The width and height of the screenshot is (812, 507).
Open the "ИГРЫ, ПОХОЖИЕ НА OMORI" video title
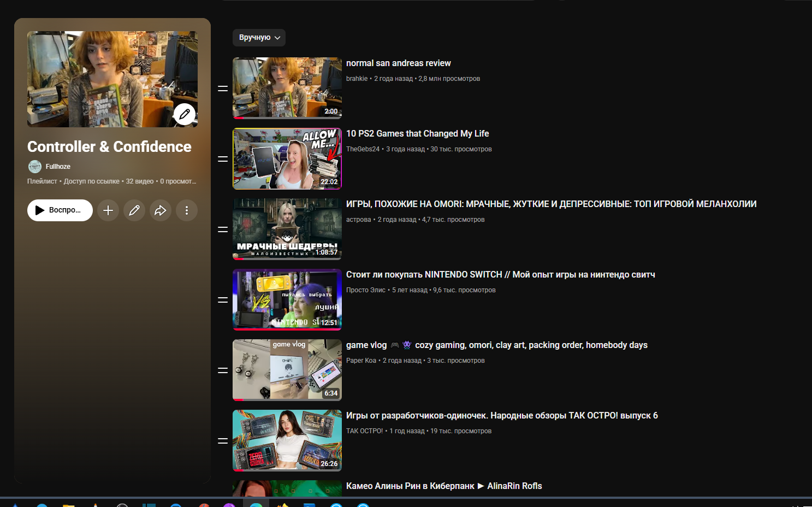pos(552,204)
